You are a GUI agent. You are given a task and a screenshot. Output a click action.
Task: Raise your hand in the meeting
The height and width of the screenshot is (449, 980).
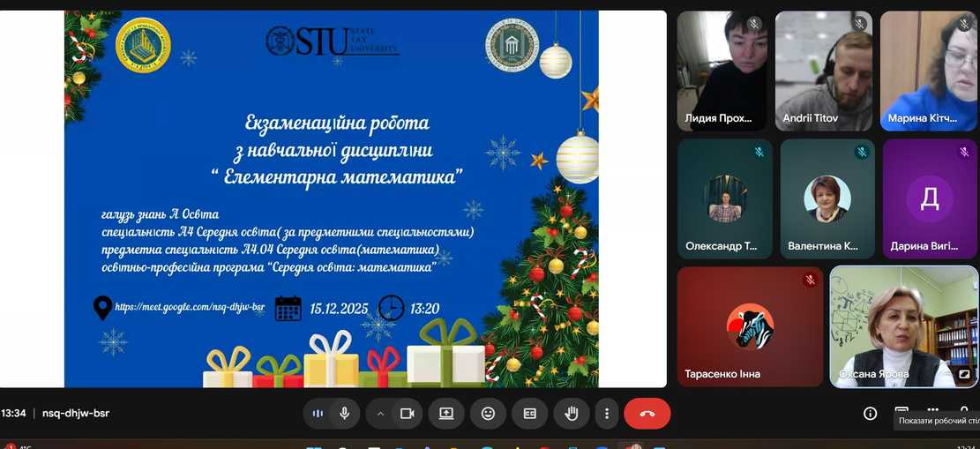[572, 413]
